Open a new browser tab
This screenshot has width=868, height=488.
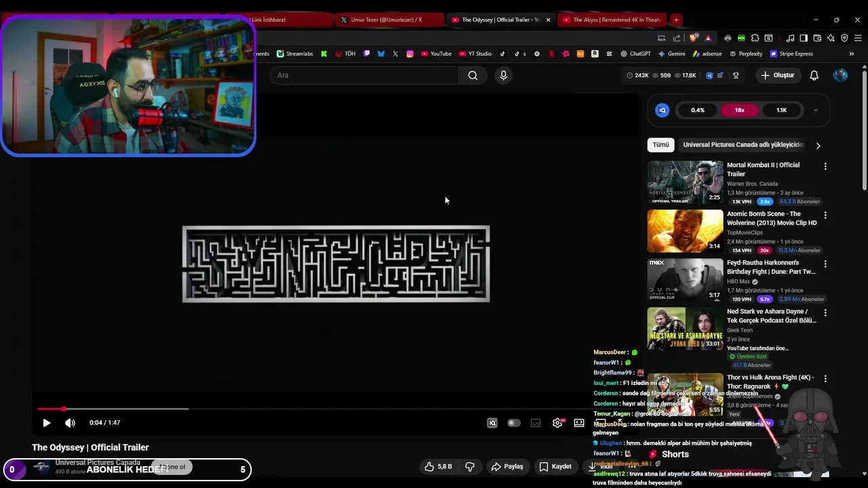point(676,20)
